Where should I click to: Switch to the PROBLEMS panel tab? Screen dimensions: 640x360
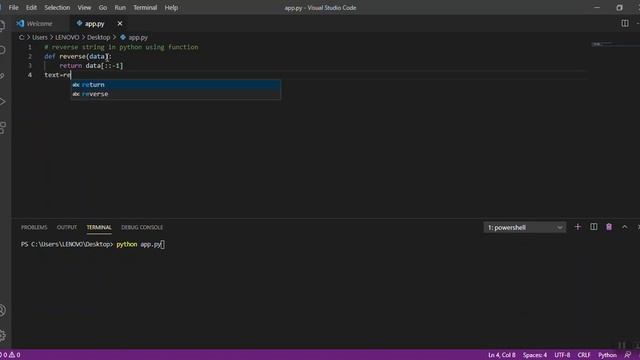(34, 227)
